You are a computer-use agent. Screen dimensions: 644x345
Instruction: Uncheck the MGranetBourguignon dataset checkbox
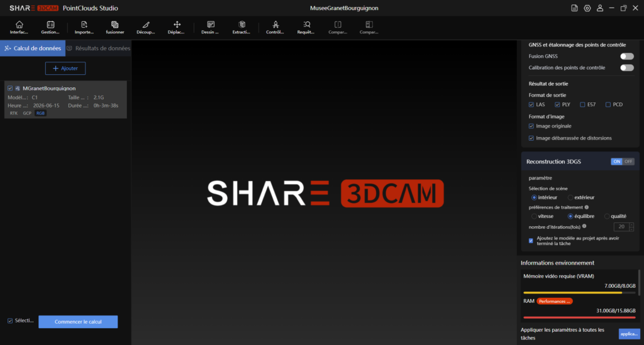click(10, 88)
